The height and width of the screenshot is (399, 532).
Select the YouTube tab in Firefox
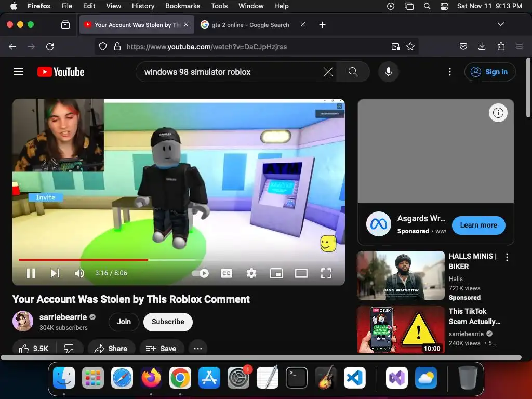tap(137, 24)
